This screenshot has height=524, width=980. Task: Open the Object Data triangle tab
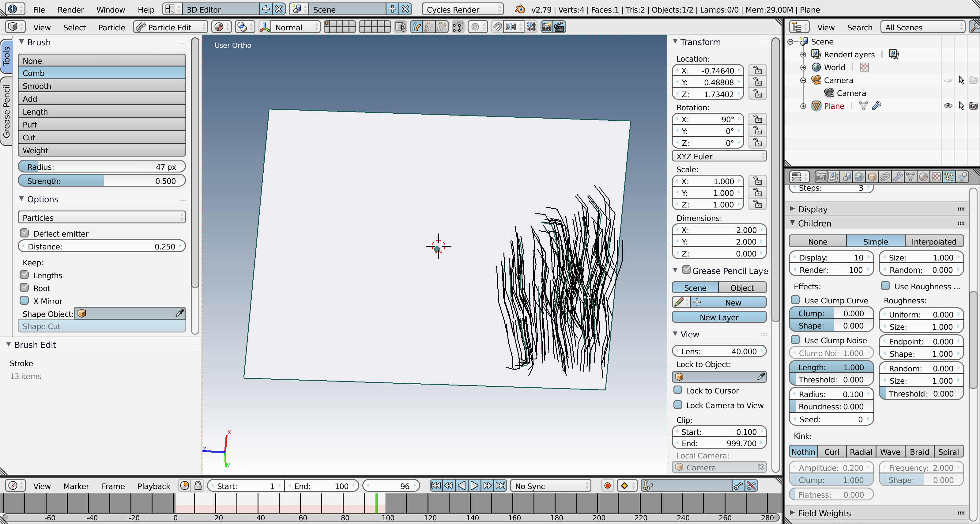tap(910, 177)
